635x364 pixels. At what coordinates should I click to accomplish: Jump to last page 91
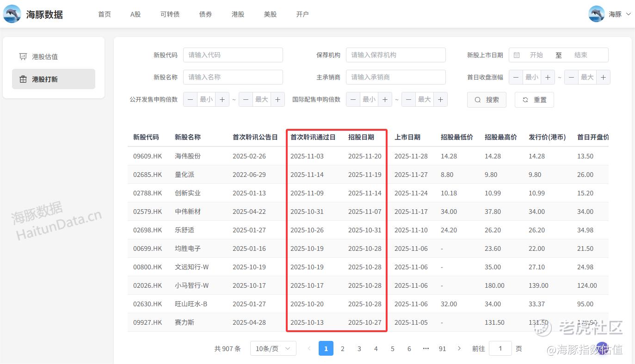[443, 349]
